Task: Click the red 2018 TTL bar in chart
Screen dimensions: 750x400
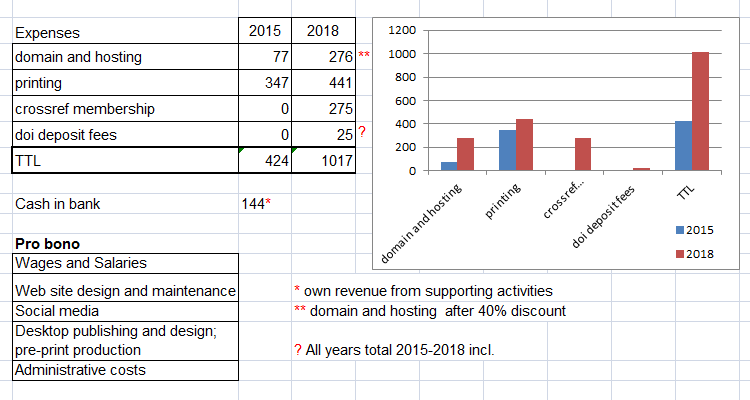Action: point(700,111)
